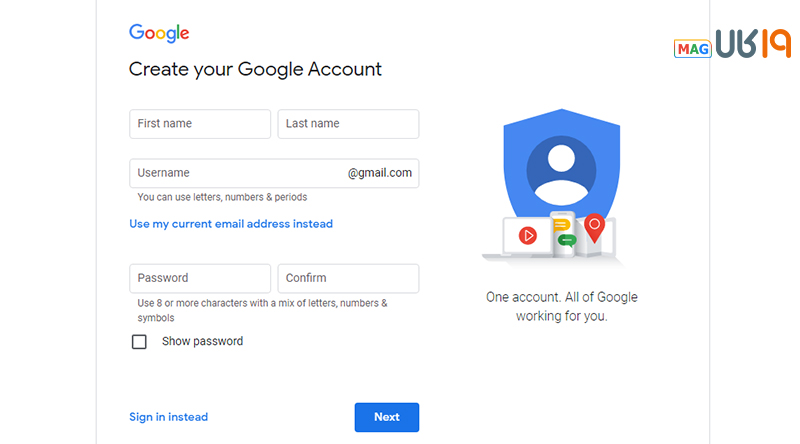Click the Password input field

[x=200, y=278]
